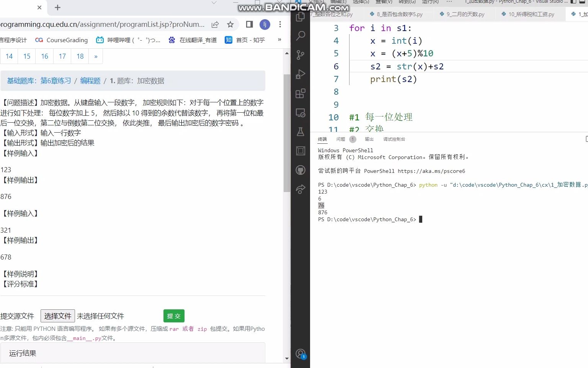Close the current browser tab

coord(39,7)
